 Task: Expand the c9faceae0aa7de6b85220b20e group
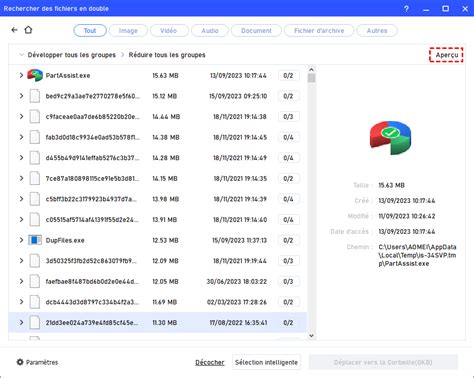[21, 117]
